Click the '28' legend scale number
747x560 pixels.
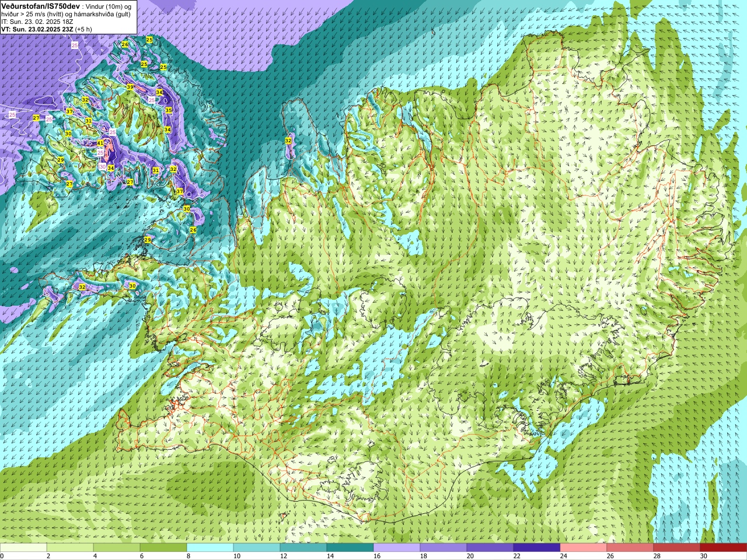[x=657, y=556]
